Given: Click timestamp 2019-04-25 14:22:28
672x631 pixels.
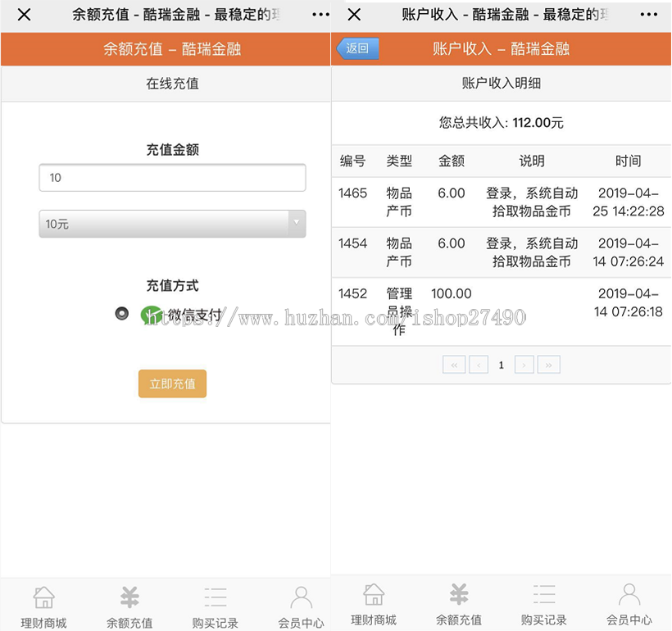Looking at the screenshot, I should 629,202.
